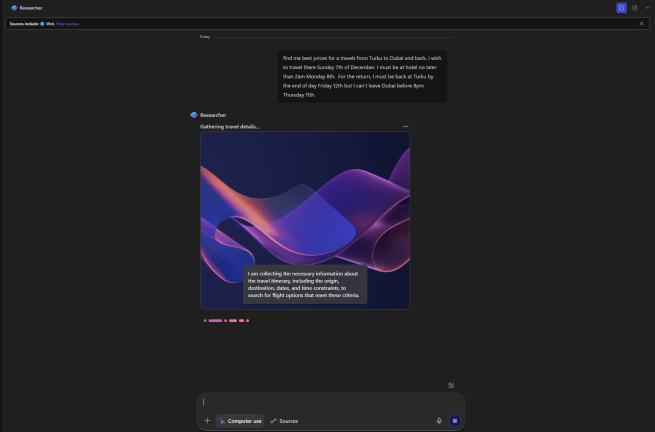Click the pink progress indicator below the preview
The image size is (655, 432).
point(226,320)
